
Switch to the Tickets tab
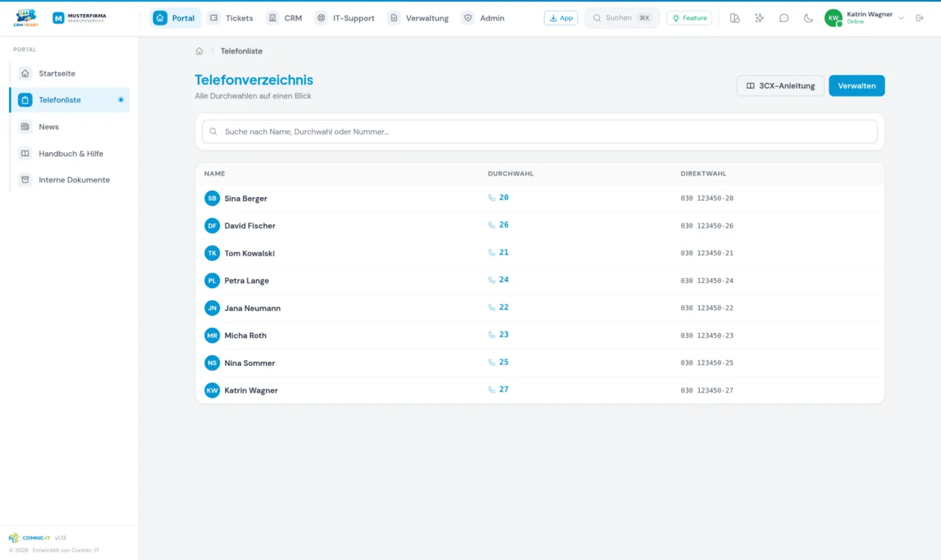[x=231, y=18]
